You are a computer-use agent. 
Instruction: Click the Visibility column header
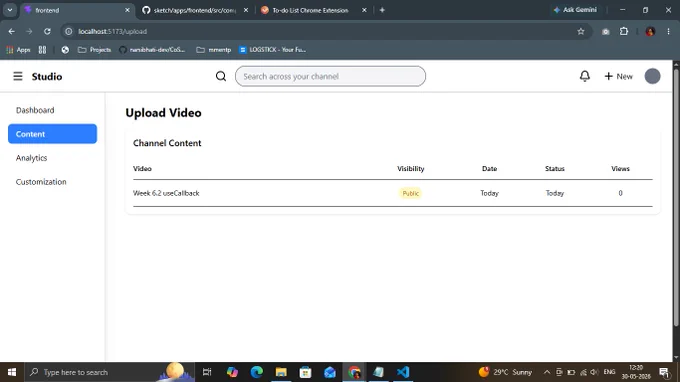[x=410, y=169]
